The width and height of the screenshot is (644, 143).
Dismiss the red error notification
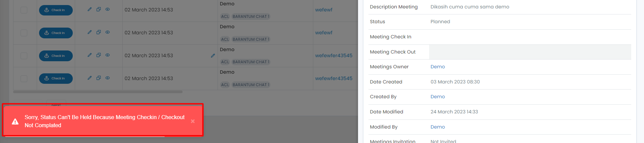(x=193, y=121)
